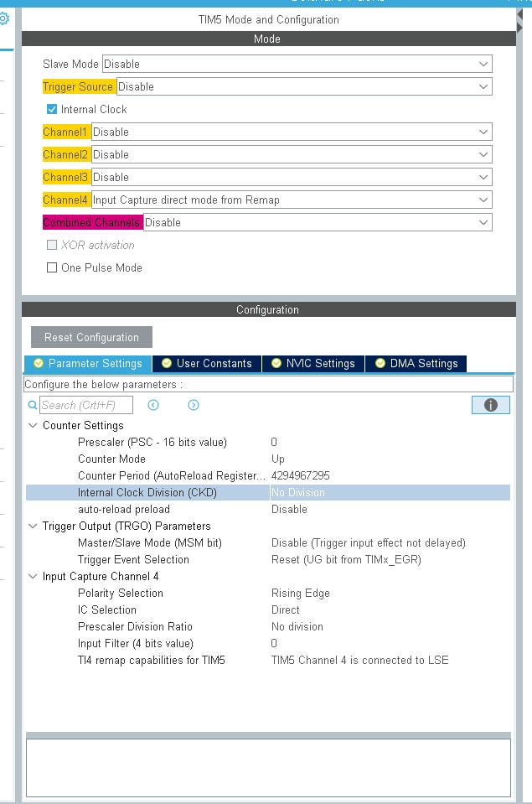This screenshot has height=804, width=532.
Task: Click the Prescaler (PSC) value 0
Action: (x=274, y=442)
